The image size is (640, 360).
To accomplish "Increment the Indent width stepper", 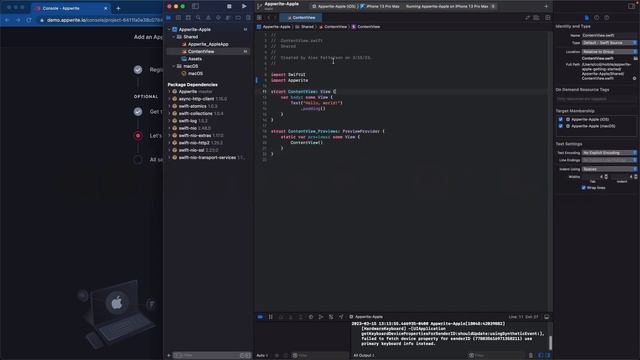I will [x=636, y=176].
